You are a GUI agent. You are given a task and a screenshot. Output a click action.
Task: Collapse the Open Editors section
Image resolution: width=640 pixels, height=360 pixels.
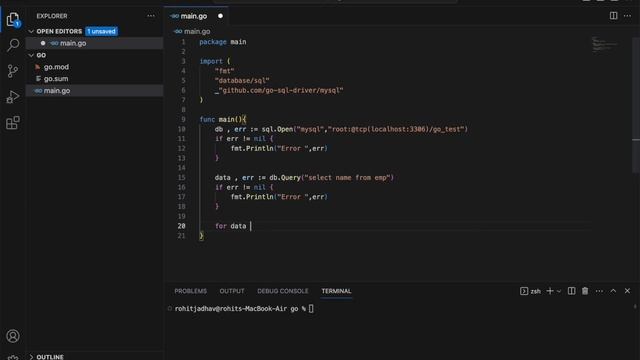coord(31,31)
